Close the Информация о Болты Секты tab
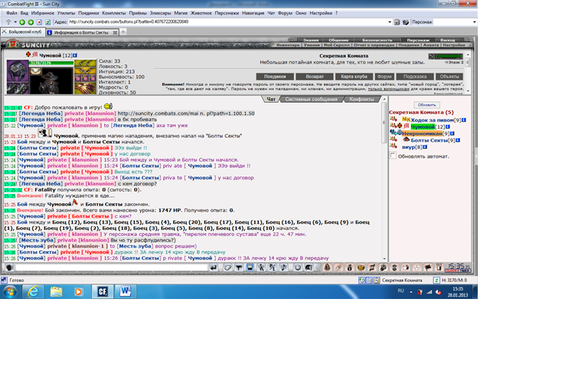 click(115, 33)
